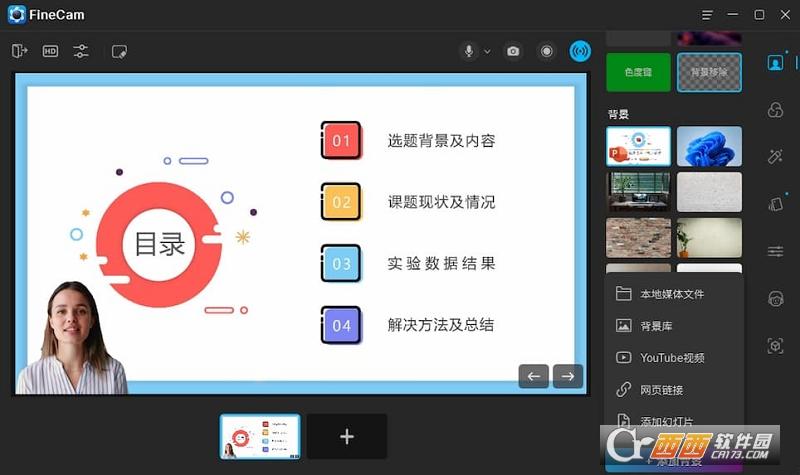This screenshot has height=475, width=800.
Task: Choose the office desk background thumbnail
Action: [638, 192]
